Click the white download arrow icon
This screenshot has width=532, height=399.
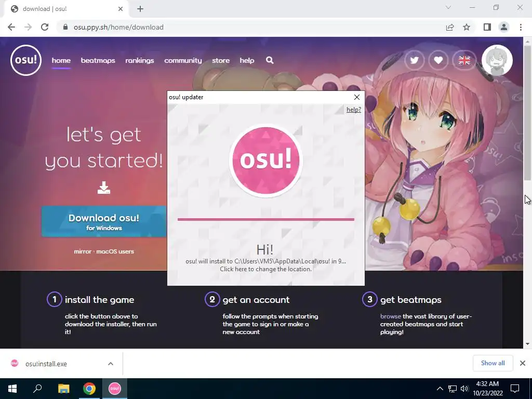point(104,188)
